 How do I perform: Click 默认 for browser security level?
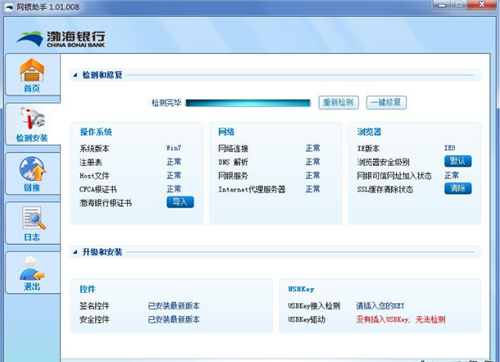pos(458,161)
